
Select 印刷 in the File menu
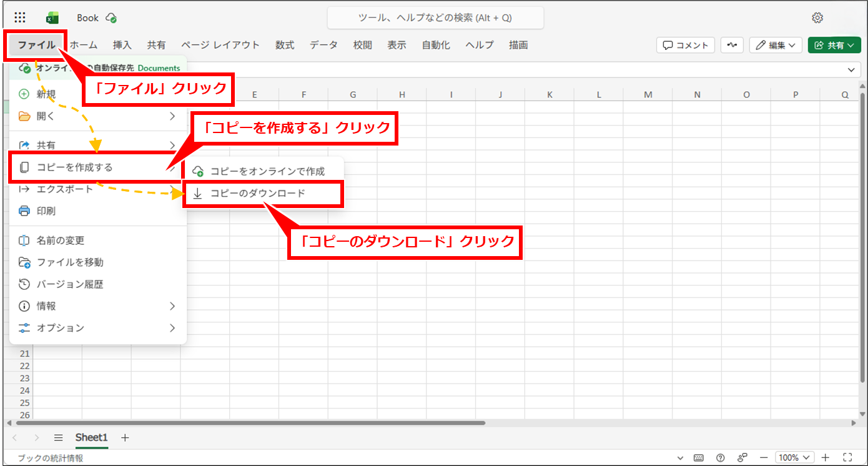pos(46,211)
